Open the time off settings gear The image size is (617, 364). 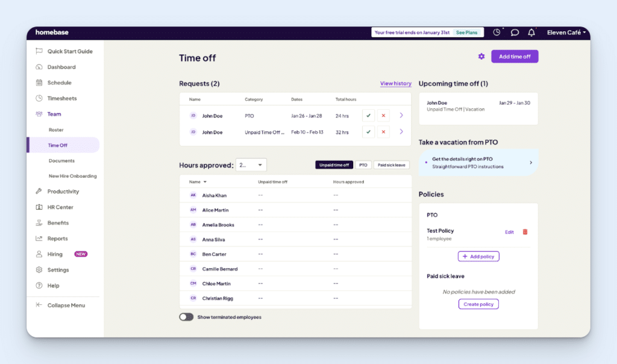pyautogui.click(x=481, y=56)
